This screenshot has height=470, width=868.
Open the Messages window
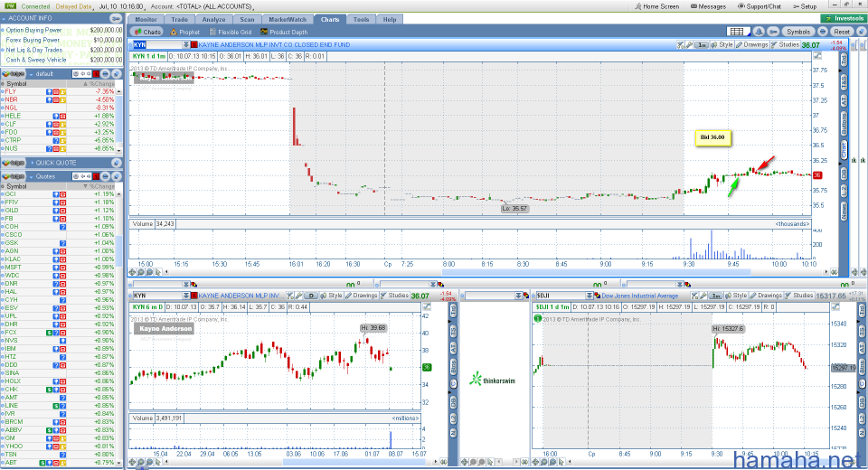[708, 6]
